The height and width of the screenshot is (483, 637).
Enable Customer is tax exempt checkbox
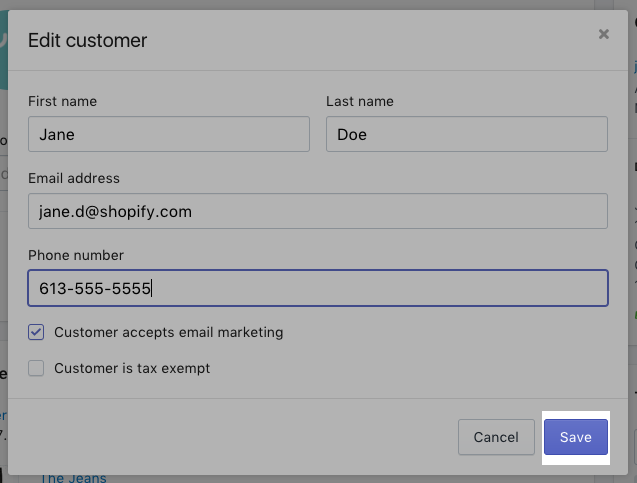(36, 368)
